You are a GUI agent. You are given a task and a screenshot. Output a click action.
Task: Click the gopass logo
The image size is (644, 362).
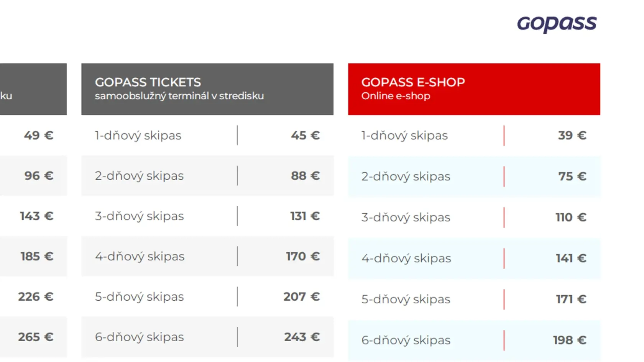pyautogui.click(x=557, y=24)
